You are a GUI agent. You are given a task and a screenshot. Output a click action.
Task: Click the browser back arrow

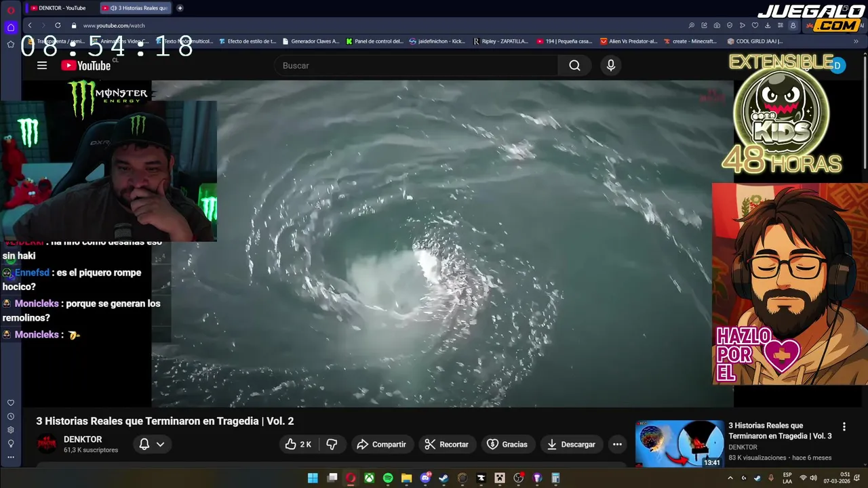(30, 25)
